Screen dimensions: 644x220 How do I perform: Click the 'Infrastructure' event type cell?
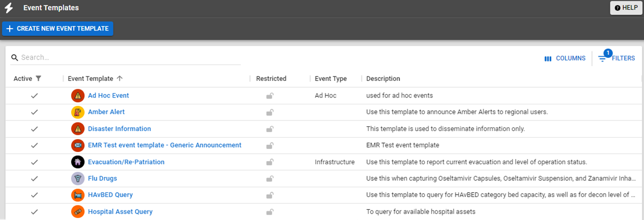point(335,162)
